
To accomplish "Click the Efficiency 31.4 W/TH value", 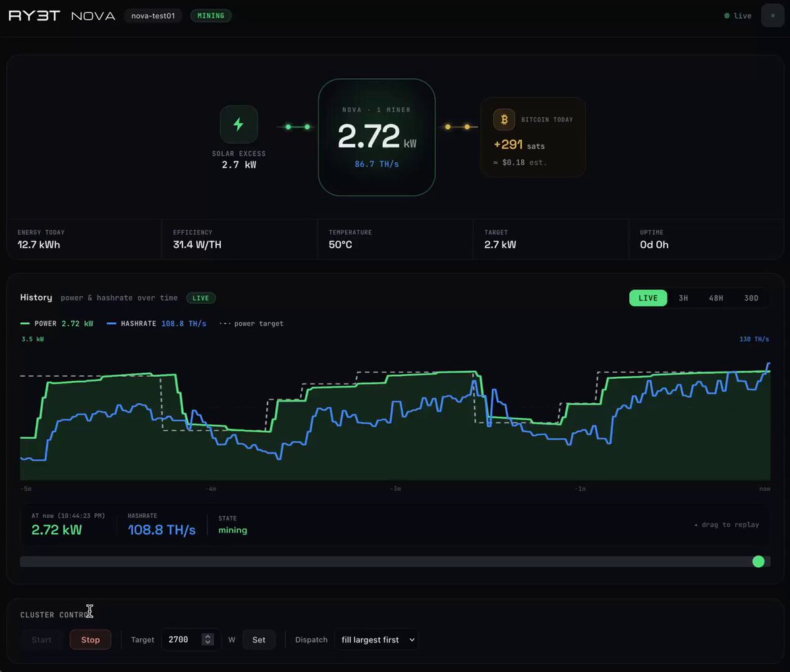I will [x=197, y=245].
